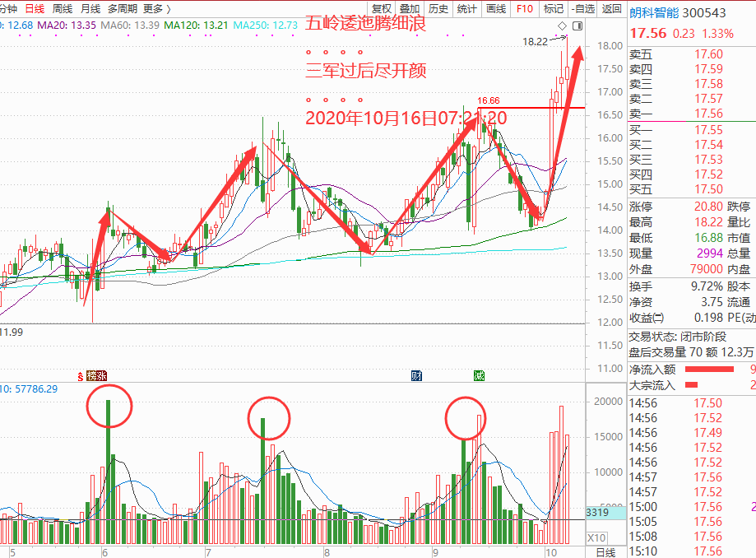Viewport: 756px width, 558px height.
Task: Click the MA250: 12.73 indicator label
Action: 265,25
